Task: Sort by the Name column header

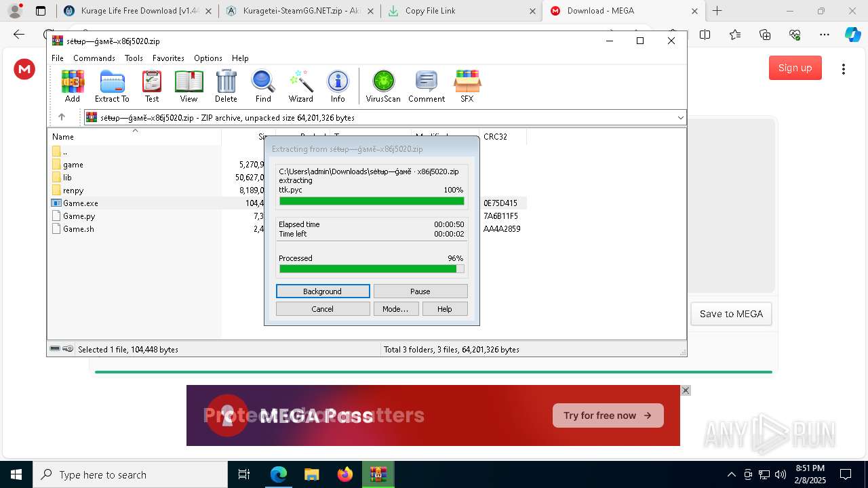Action: click(x=134, y=136)
